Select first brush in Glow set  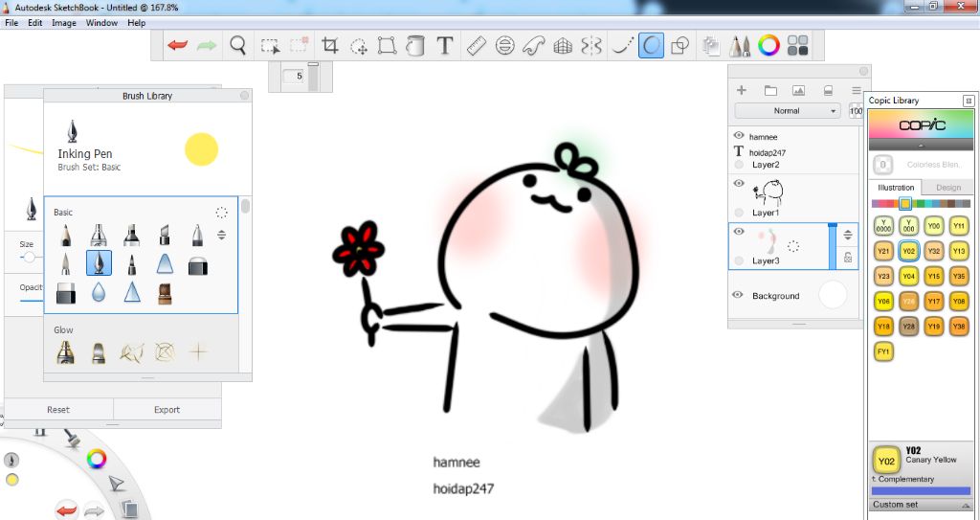click(66, 352)
